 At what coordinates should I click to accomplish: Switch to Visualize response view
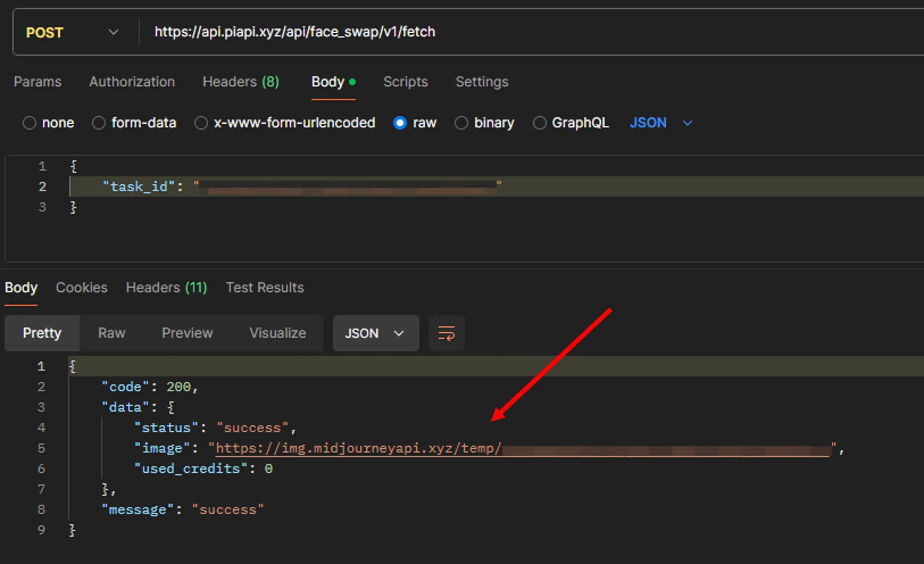(277, 333)
